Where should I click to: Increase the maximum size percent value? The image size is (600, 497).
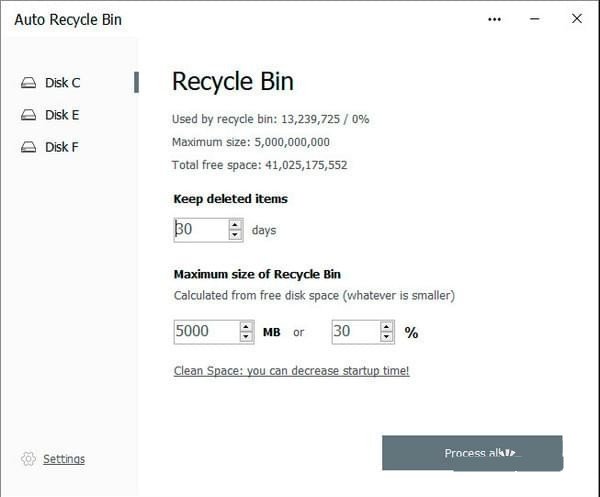pos(387,327)
